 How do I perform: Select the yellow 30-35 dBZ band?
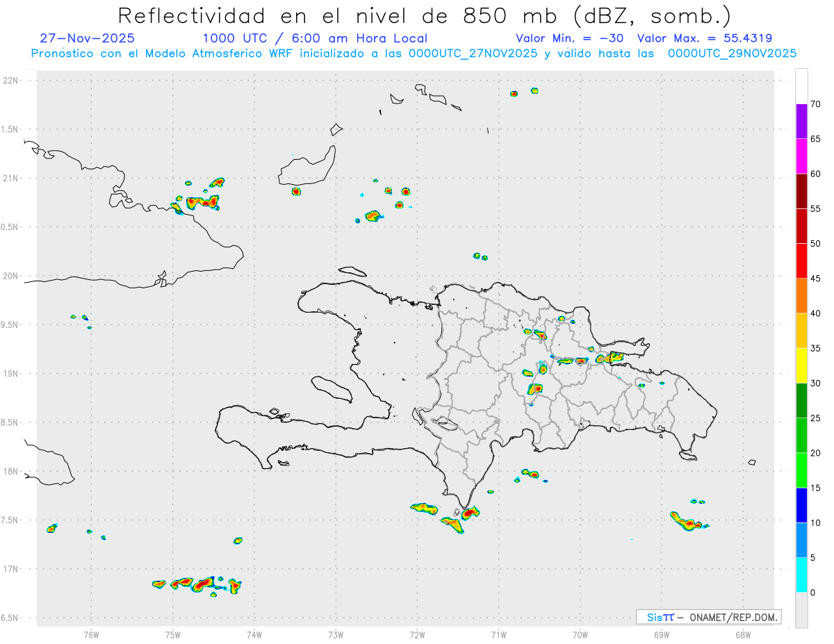point(801,365)
